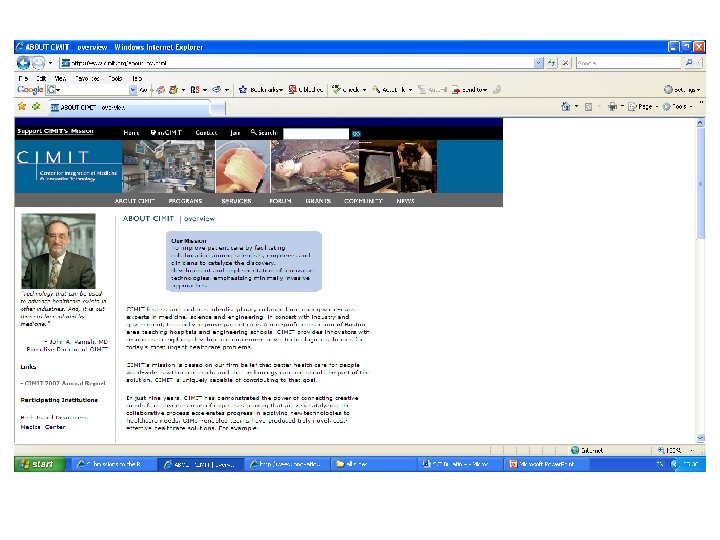Image resolution: width=720 pixels, height=540 pixels.
Task: Click the Windows Start button
Action: [x=38, y=464]
